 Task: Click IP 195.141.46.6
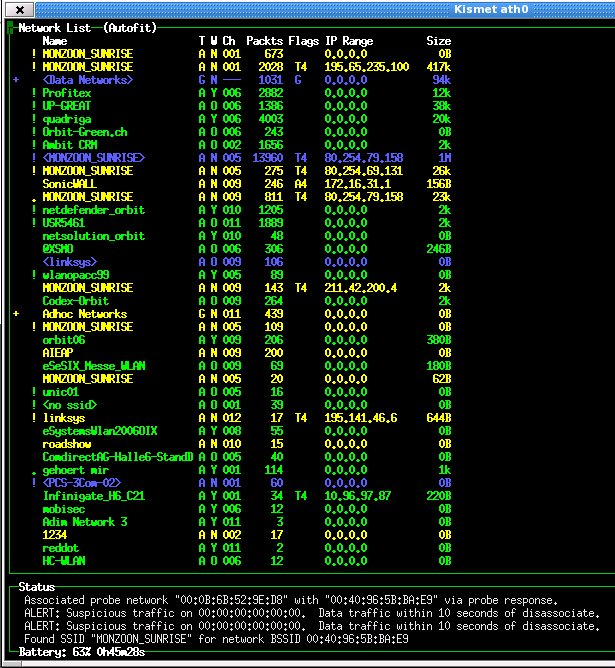pos(361,418)
